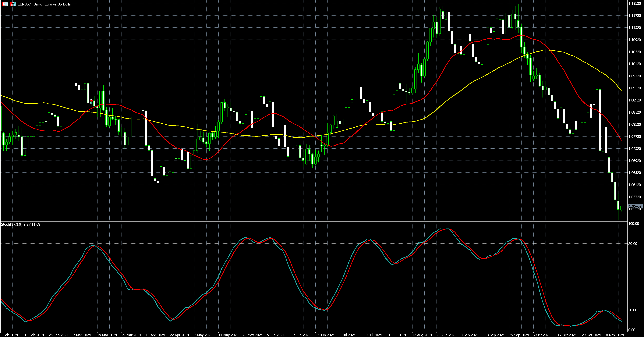Click the 100.00 label on stochastic scale
This screenshot has width=644, height=337.
click(634, 224)
